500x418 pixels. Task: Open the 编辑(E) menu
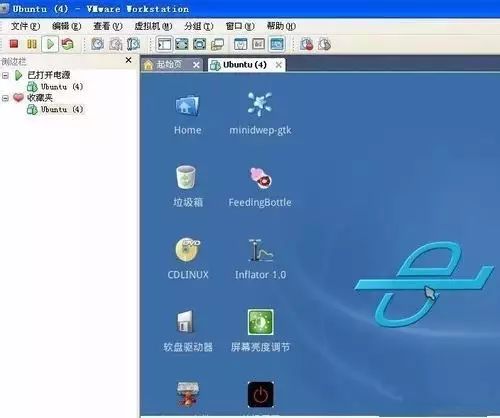tap(67, 26)
